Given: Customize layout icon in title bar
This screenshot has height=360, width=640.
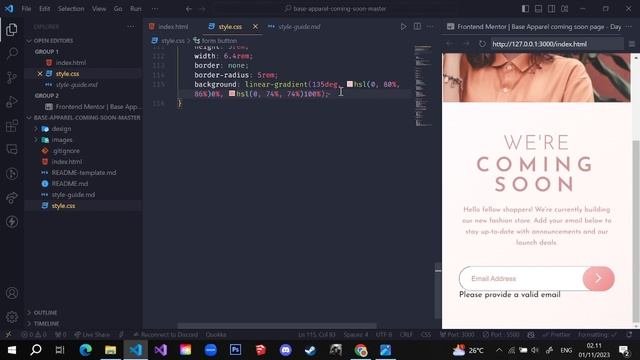Looking at the screenshot, I should tap(564, 9).
